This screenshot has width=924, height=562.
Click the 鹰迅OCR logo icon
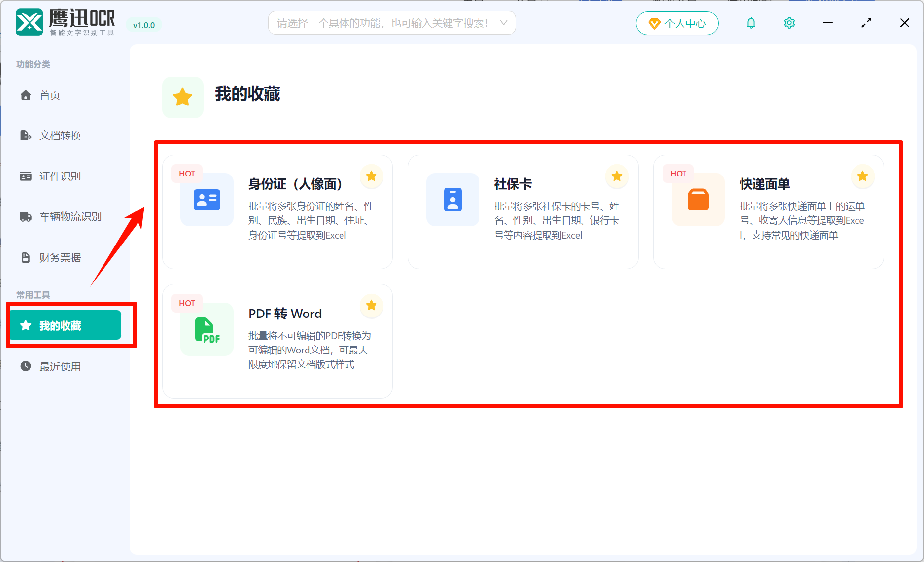pyautogui.click(x=29, y=22)
